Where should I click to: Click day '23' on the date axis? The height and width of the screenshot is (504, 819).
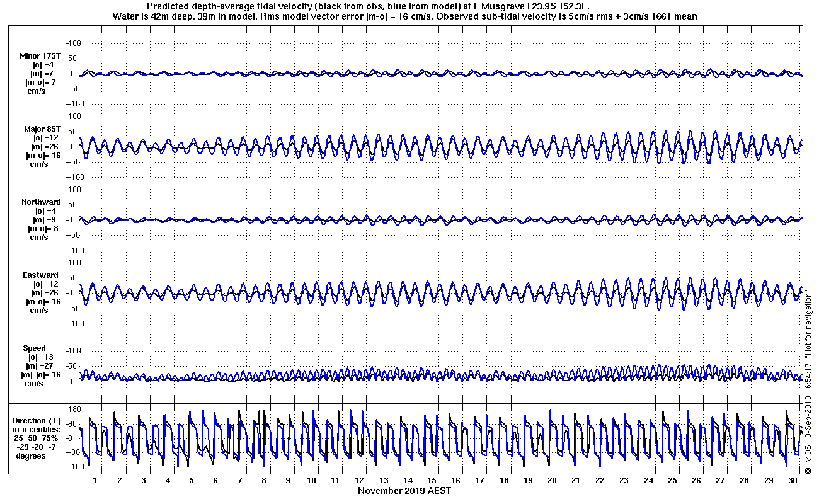[x=624, y=481]
